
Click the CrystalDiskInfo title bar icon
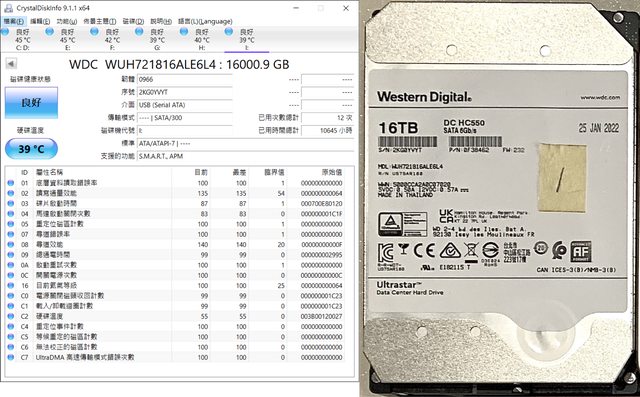[x=9, y=8]
